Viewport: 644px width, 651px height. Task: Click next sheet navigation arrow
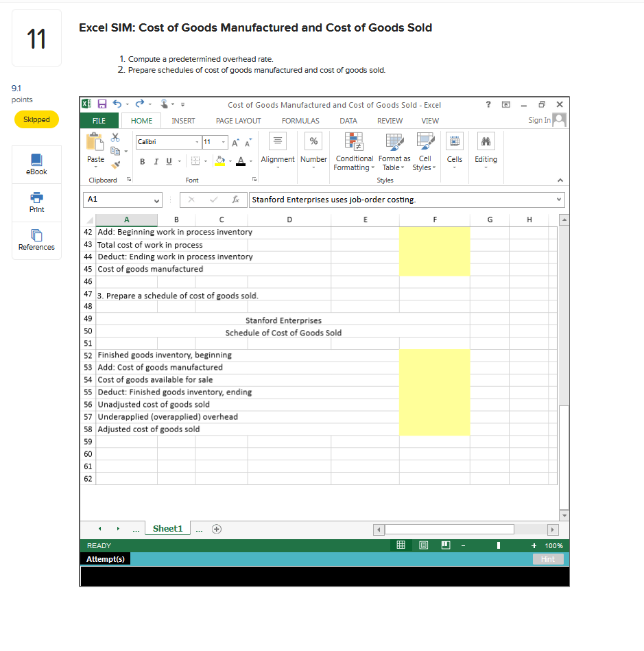click(x=118, y=528)
